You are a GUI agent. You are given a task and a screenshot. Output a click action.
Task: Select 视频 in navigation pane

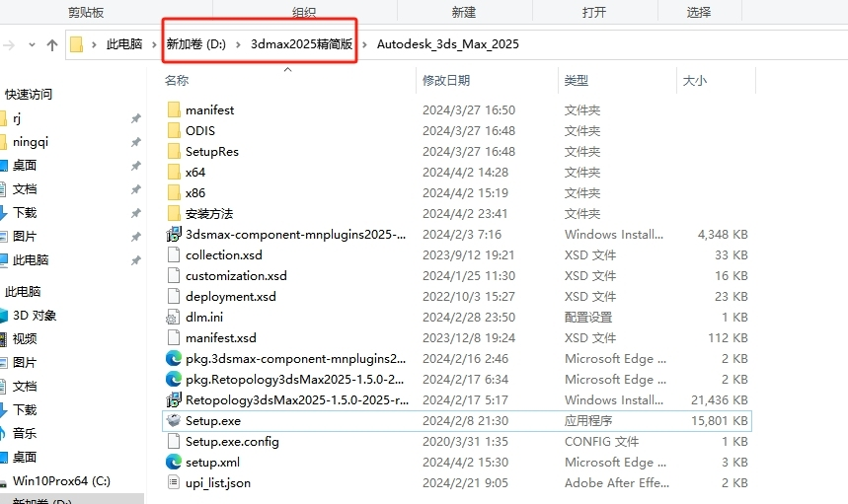tap(25, 338)
